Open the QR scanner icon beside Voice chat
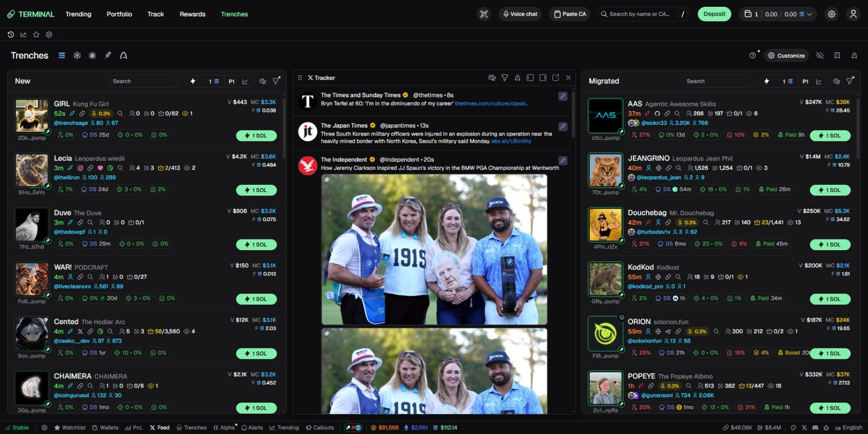 point(484,14)
